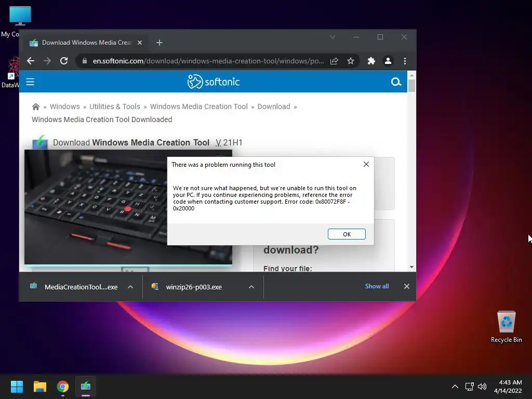Open Softonic search
The image size is (532, 399).
[396, 82]
